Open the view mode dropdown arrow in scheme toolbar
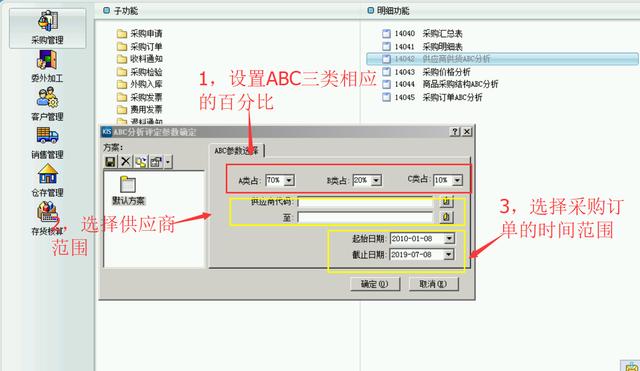The image size is (640, 371). [168, 162]
